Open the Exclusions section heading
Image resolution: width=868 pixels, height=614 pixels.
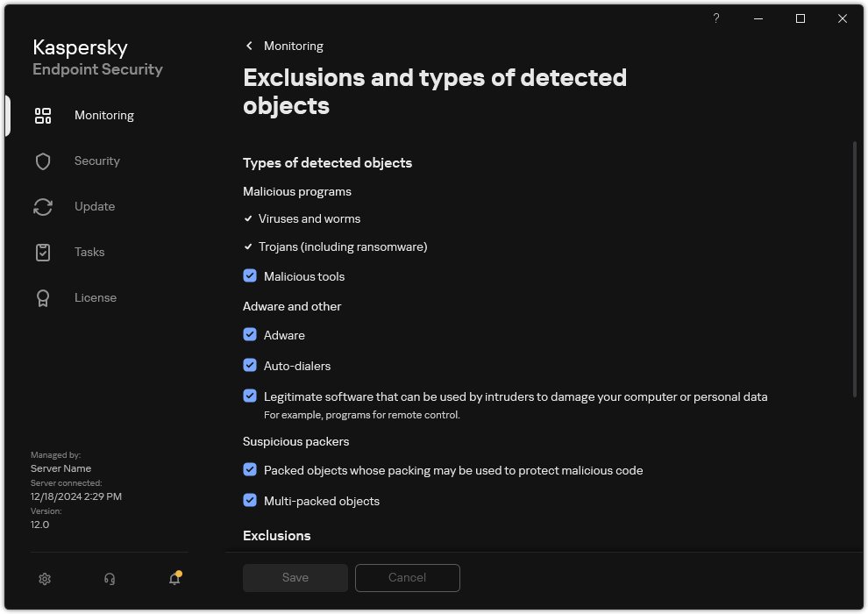pyautogui.click(x=277, y=535)
